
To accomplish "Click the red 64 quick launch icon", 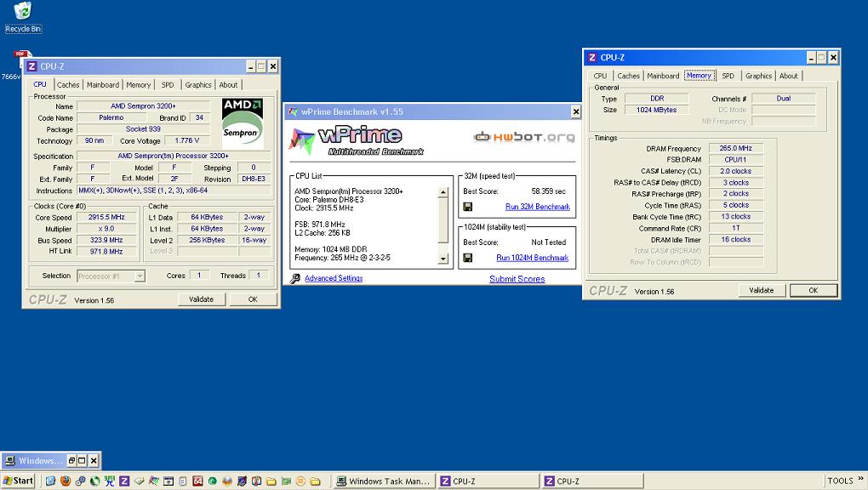I will (x=197, y=481).
